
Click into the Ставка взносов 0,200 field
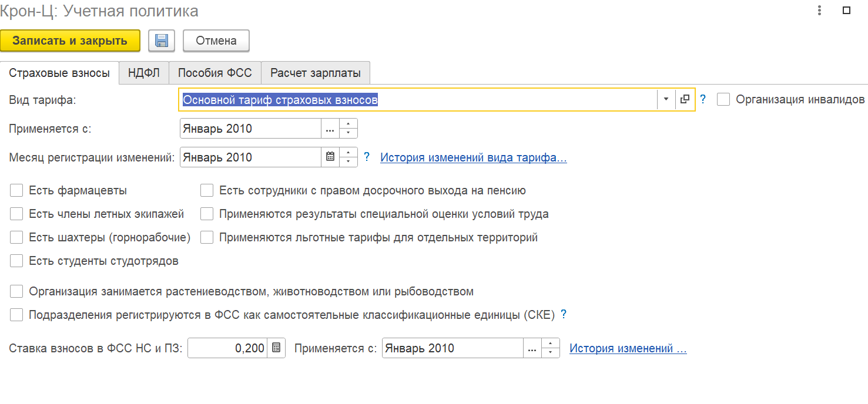pos(228,348)
